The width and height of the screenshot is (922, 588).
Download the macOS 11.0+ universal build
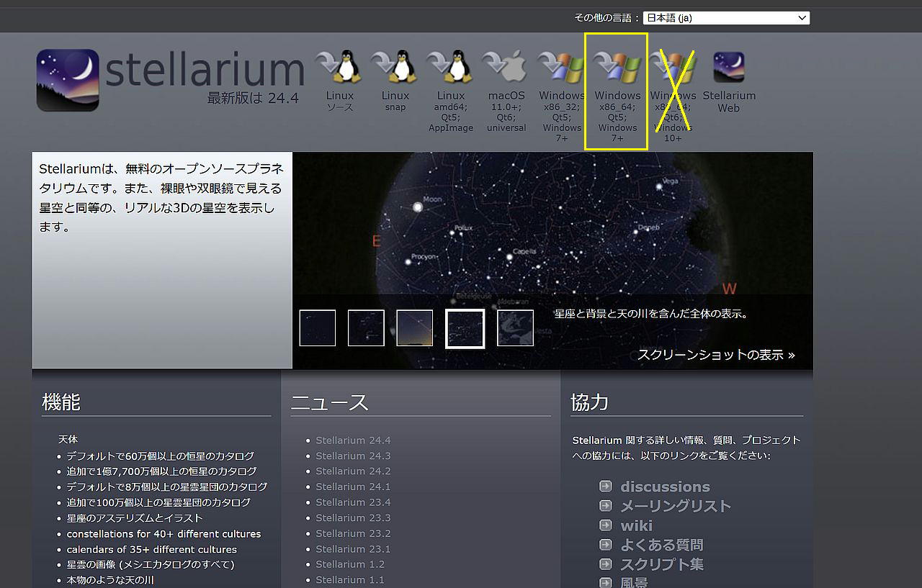coord(506,68)
